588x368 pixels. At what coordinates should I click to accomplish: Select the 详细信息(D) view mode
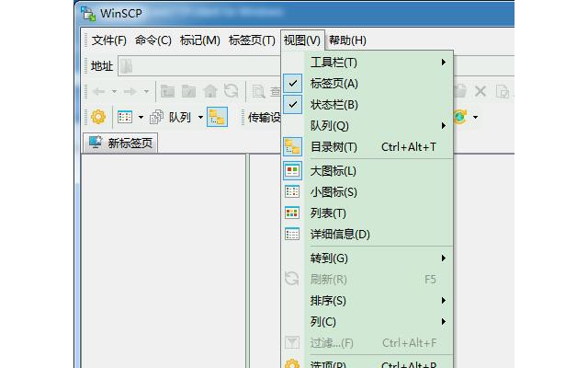click(x=367, y=235)
